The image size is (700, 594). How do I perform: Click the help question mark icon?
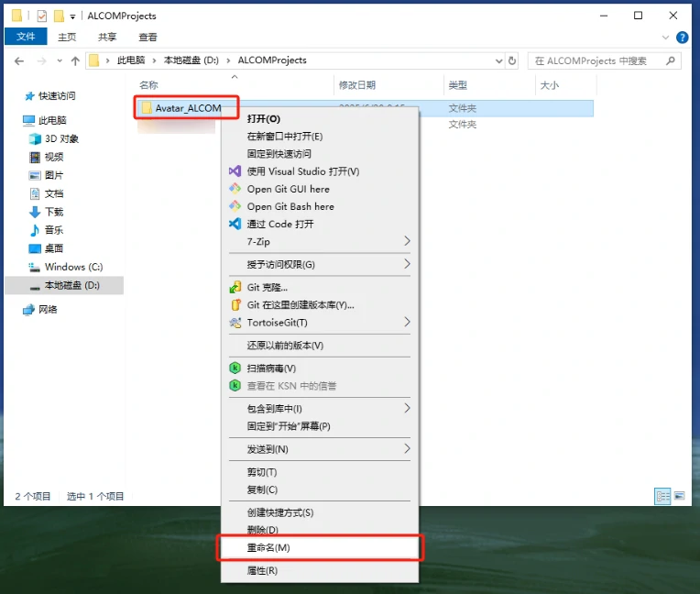[682, 37]
